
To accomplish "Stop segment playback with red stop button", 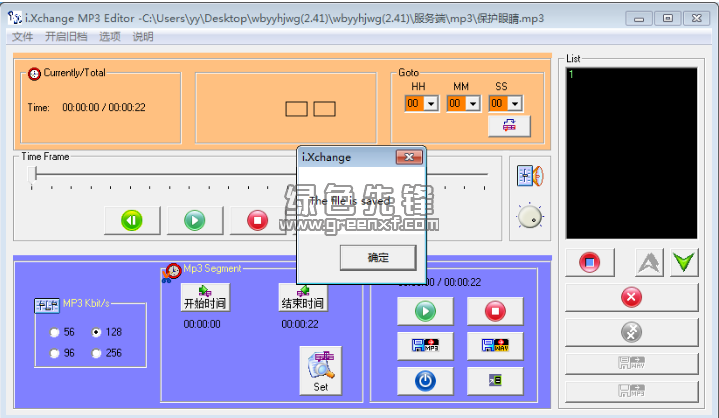I will [x=495, y=311].
